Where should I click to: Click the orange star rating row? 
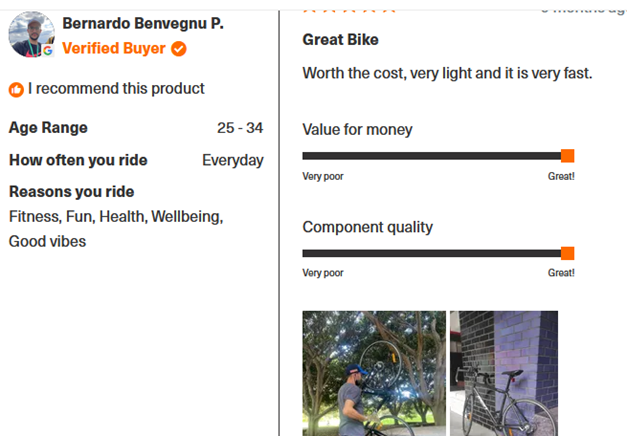349,6
